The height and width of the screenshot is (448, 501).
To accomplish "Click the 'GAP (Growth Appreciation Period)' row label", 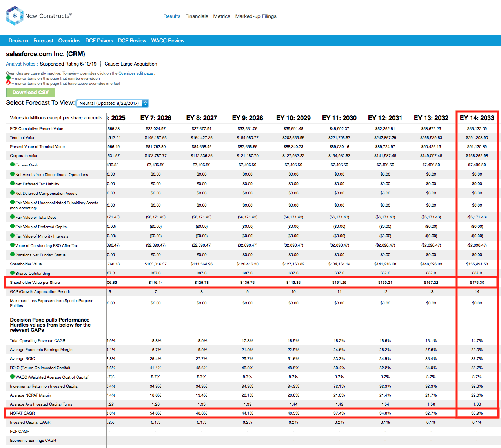I will point(40,292).
